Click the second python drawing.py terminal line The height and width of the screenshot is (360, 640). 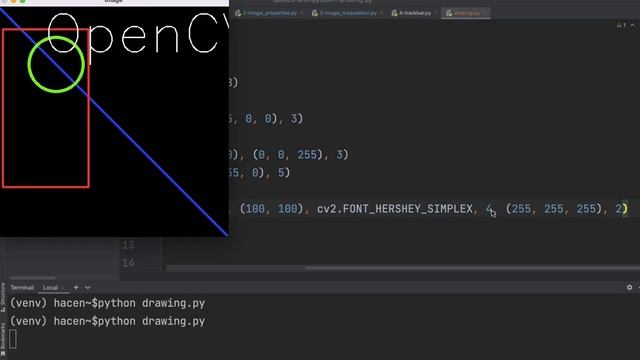(107, 321)
